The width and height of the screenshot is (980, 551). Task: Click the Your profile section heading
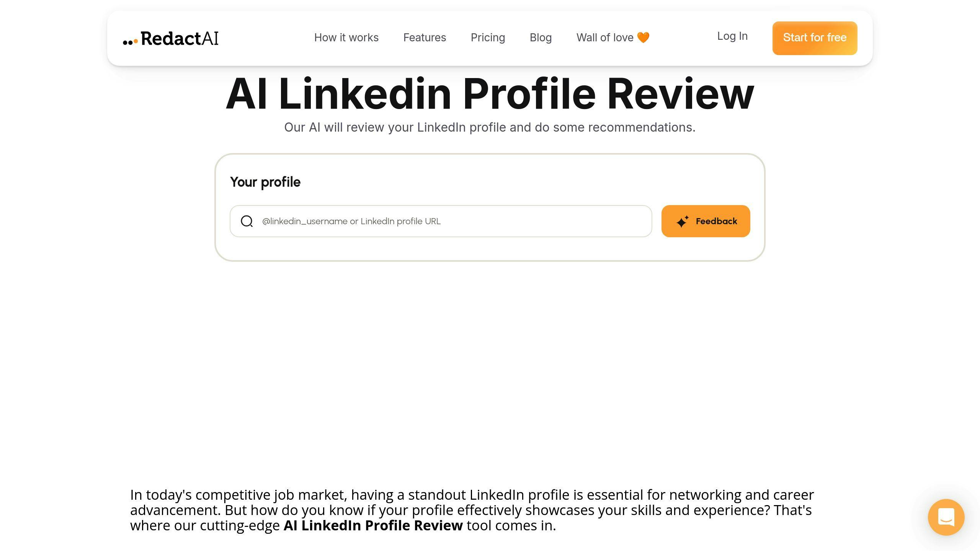click(x=265, y=182)
